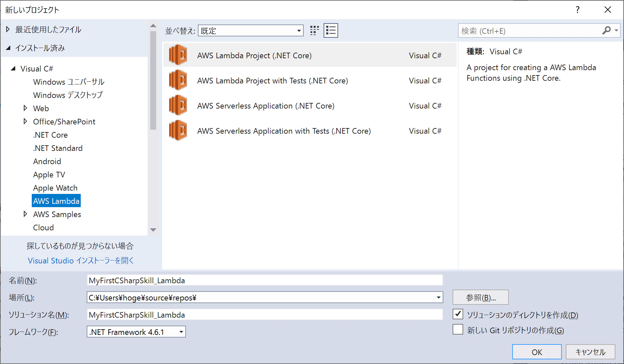The width and height of the screenshot is (624, 364).
Task: Expand the Web tree node
Action: pos(25,108)
